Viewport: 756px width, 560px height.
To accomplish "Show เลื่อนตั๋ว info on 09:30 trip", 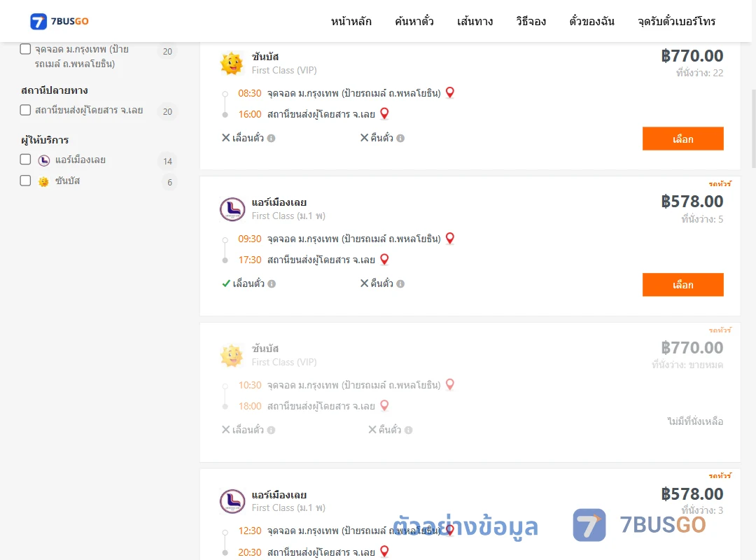I will (272, 284).
